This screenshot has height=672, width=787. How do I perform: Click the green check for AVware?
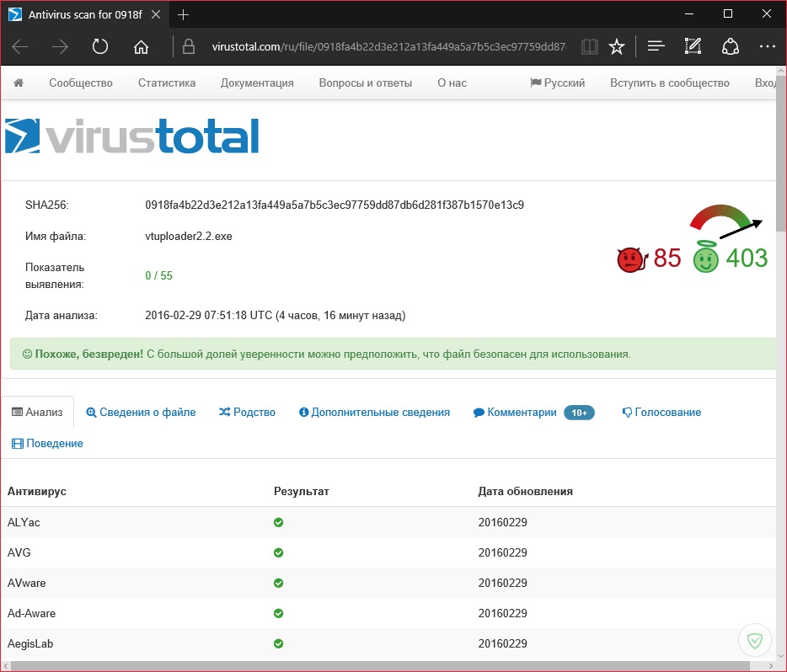pyautogui.click(x=279, y=584)
